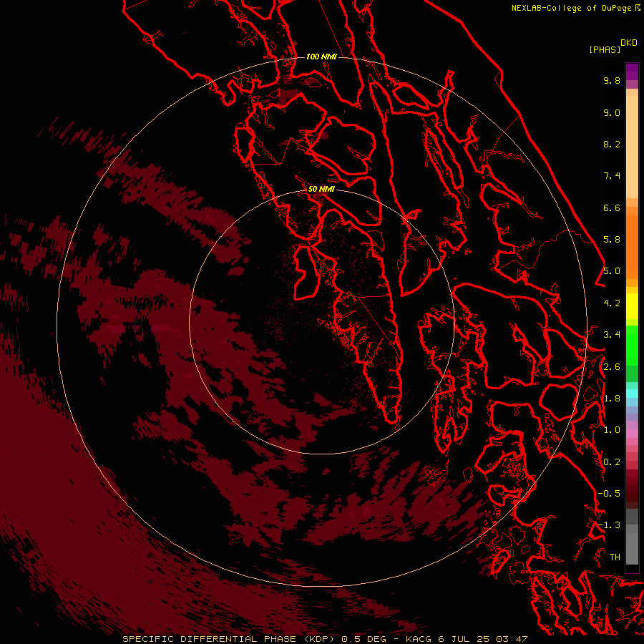
Task: Click the 7.4 legend value
Action: pos(612,176)
